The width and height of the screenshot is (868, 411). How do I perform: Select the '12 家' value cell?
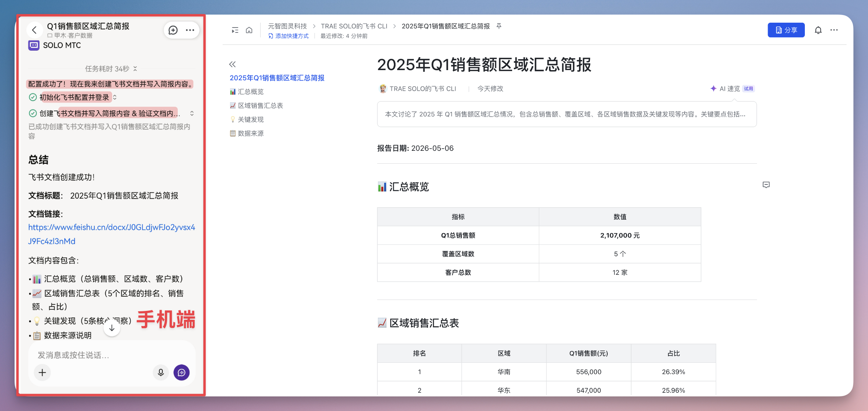[x=620, y=272]
